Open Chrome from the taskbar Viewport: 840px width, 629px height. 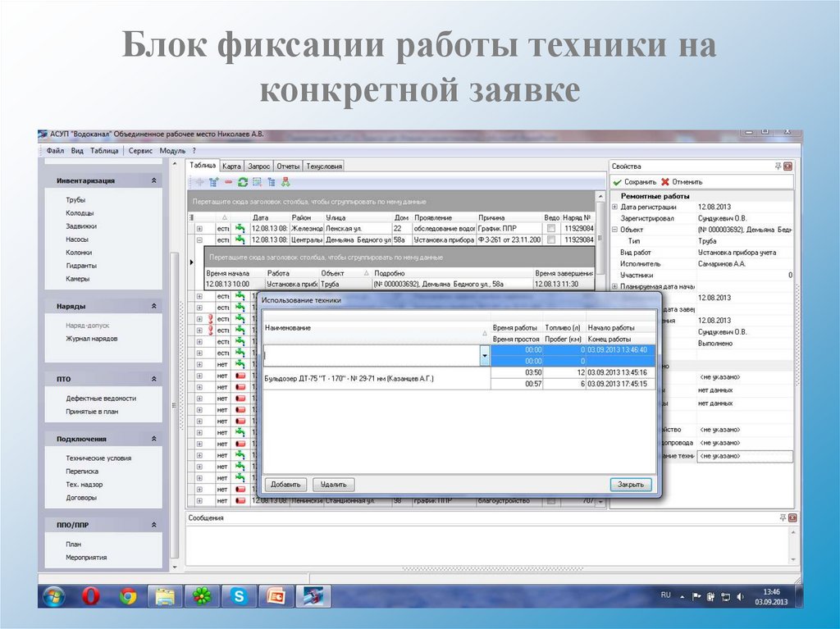[x=127, y=595]
